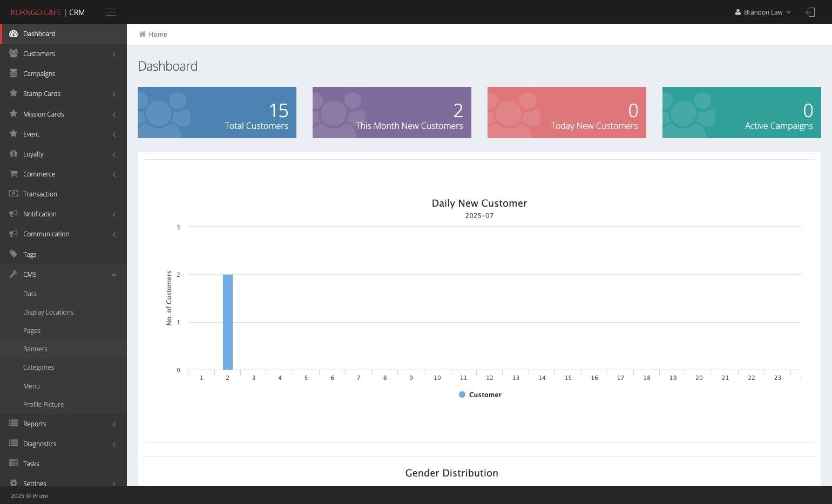Image resolution: width=832 pixels, height=504 pixels.
Task: Click the CMS wrench icon
Action: click(13, 274)
